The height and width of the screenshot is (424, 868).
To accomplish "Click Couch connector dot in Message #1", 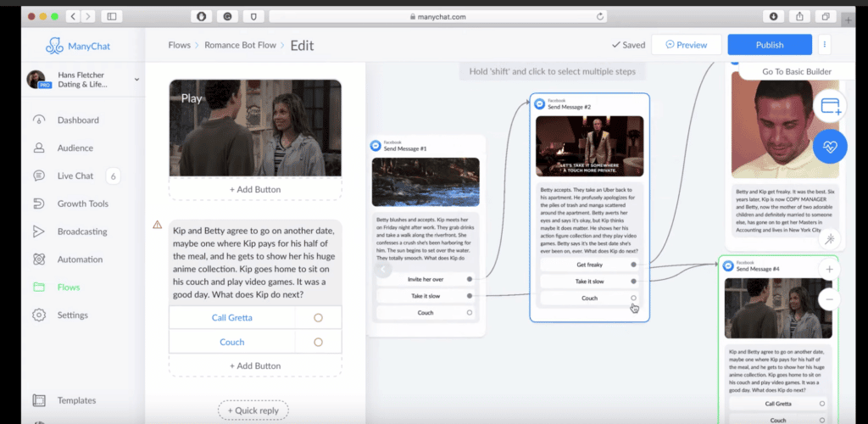I will click(x=470, y=313).
